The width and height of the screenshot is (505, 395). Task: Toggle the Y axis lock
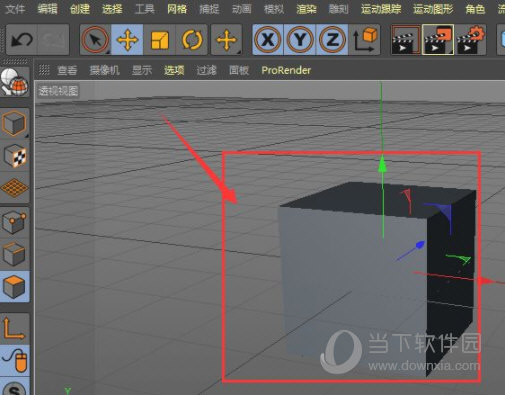300,40
